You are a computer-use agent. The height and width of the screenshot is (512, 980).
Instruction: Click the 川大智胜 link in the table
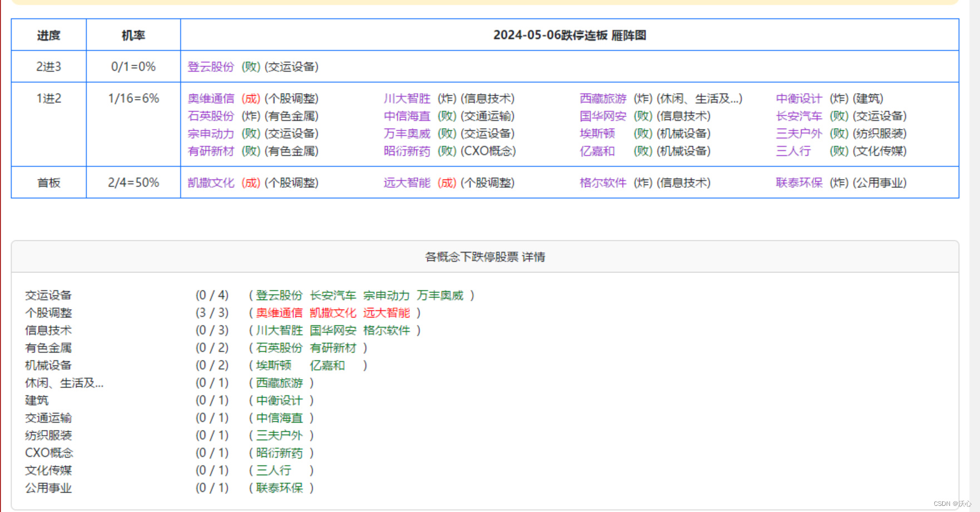(407, 98)
